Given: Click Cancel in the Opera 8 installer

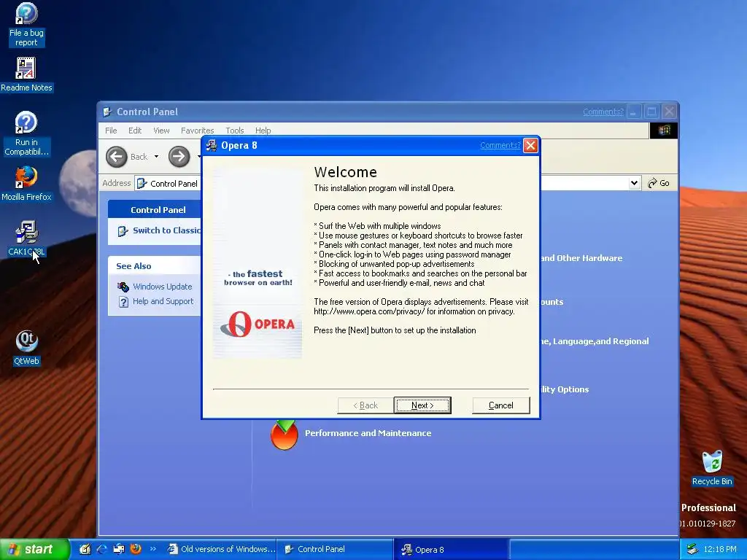Looking at the screenshot, I should click(x=500, y=405).
